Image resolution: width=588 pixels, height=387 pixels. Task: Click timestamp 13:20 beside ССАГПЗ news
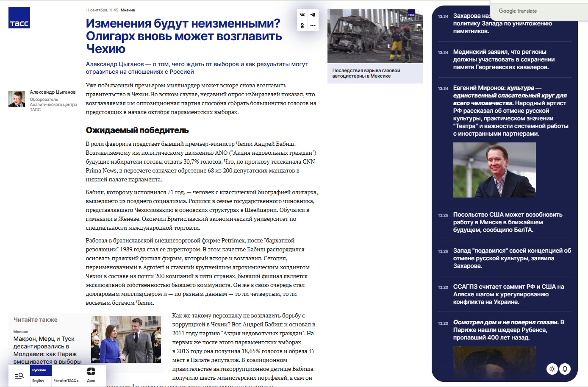443,287
